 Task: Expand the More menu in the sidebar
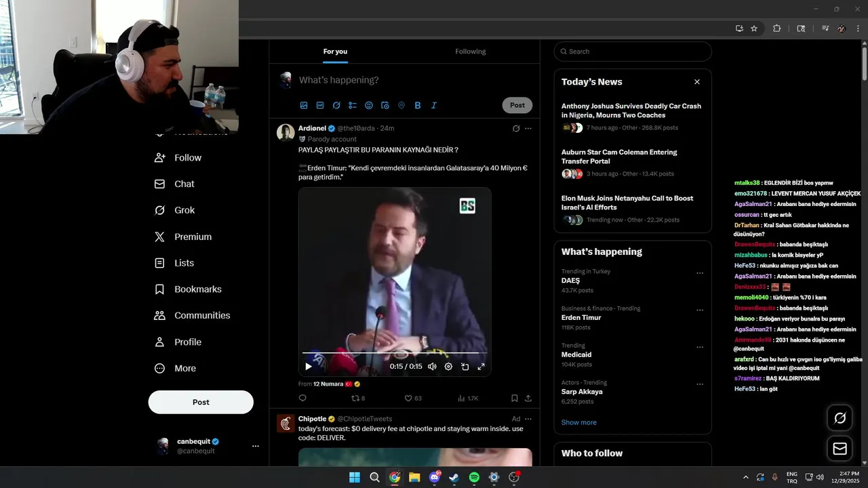pyautogui.click(x=175, y=368)
